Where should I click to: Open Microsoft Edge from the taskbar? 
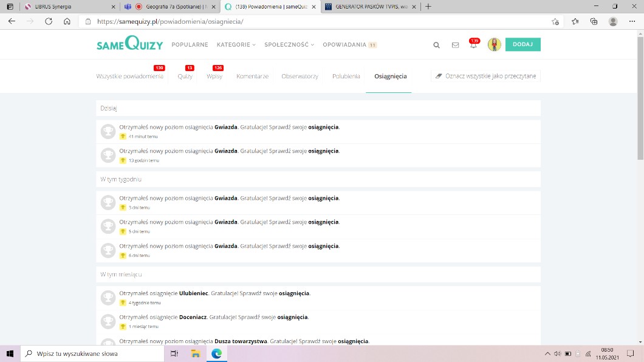tap(216, 353)
